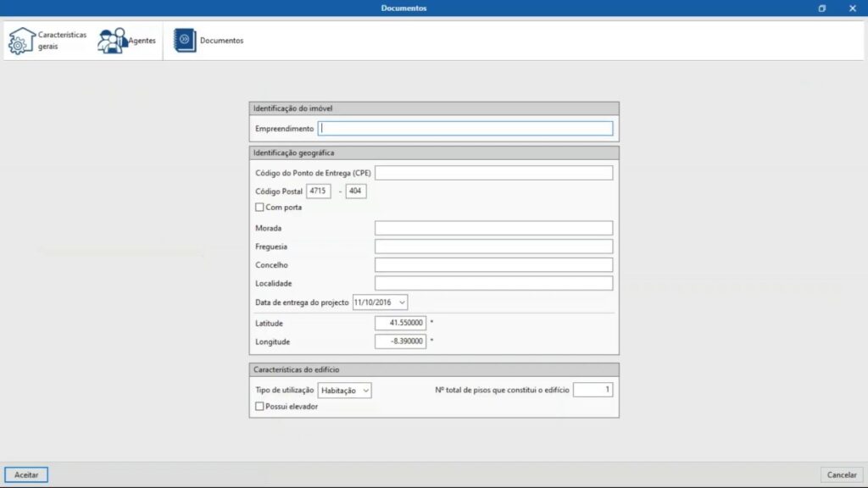The height and width of the screenshot is (488, 868).
Task: Focus the Empreendimento text field
Action: point(465,129)
